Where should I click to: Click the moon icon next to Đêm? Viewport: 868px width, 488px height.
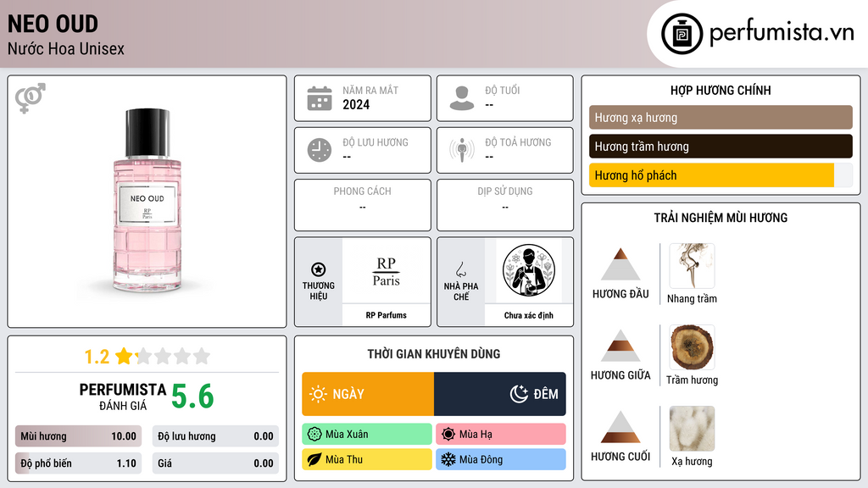(519, 394)
